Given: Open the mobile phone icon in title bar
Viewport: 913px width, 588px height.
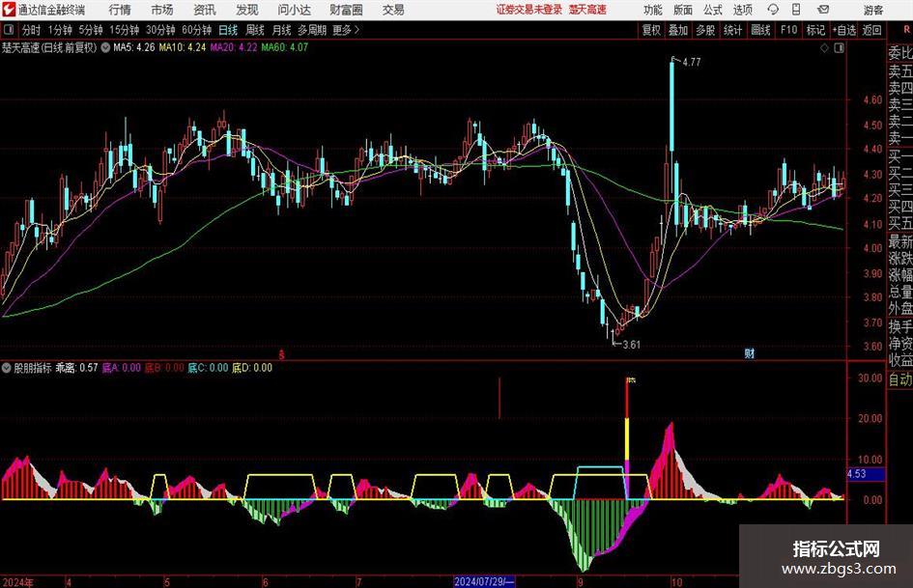Looking at the screenshot, I should (x=796, y=10).
